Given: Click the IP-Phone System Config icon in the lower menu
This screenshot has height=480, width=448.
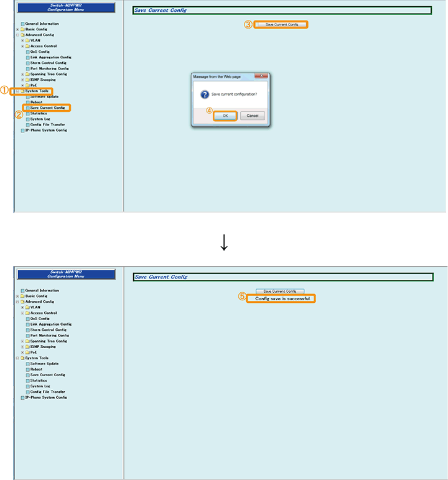Looking at the screenshot, I should point(22,397).
